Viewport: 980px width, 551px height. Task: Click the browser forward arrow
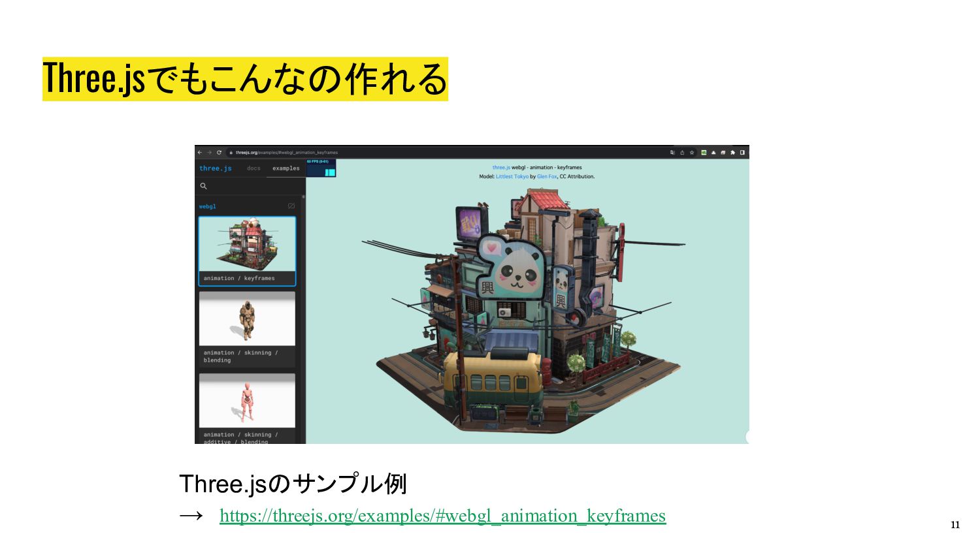tap(209, 152)
